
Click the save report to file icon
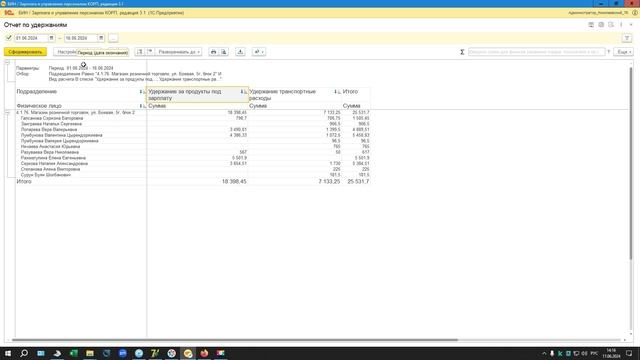(x=240, y=52)
